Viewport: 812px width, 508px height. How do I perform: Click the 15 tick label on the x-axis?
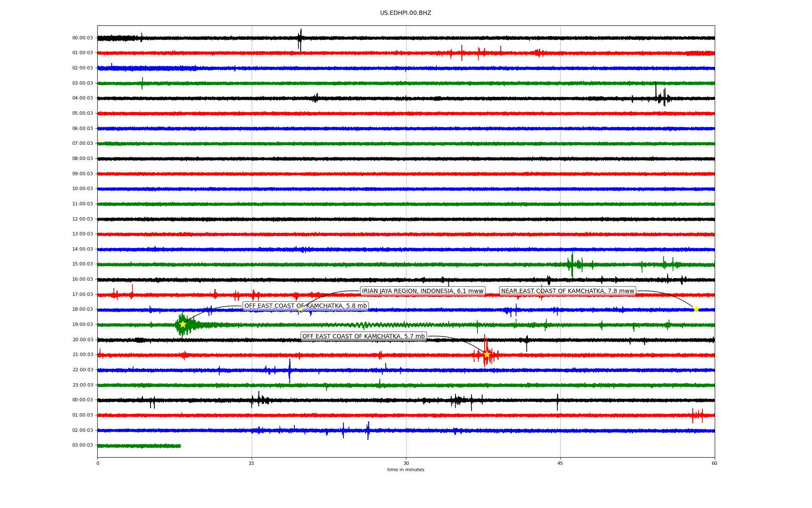(x=252, y=463)
